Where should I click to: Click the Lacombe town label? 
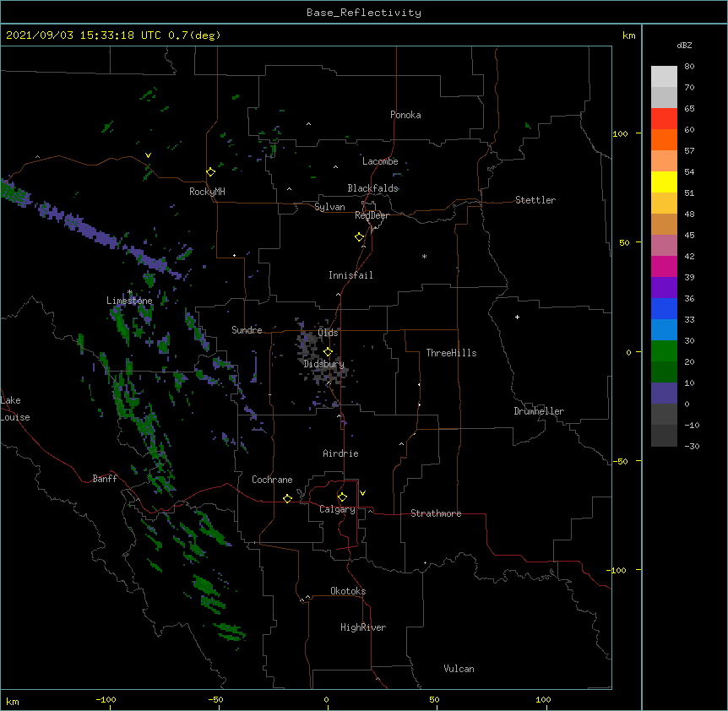(x=380, y=161)
